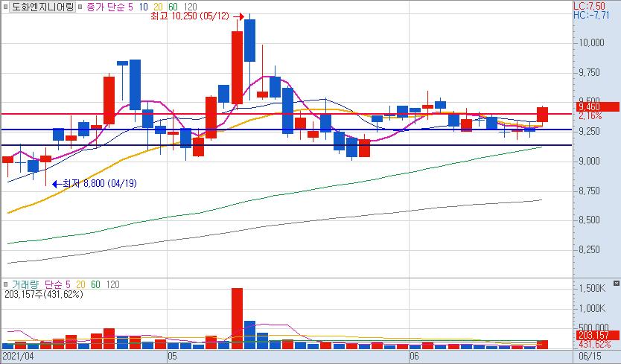Click the red 203,157 volume tag
Viewport: 621px width, 364px height.
598,335
